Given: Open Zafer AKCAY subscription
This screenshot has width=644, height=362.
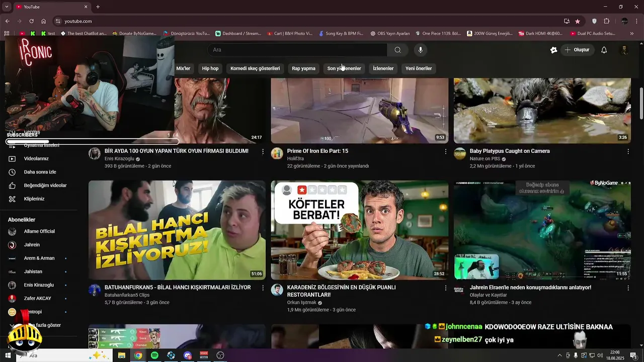Looking at the screenshot, I should point(38,298).
